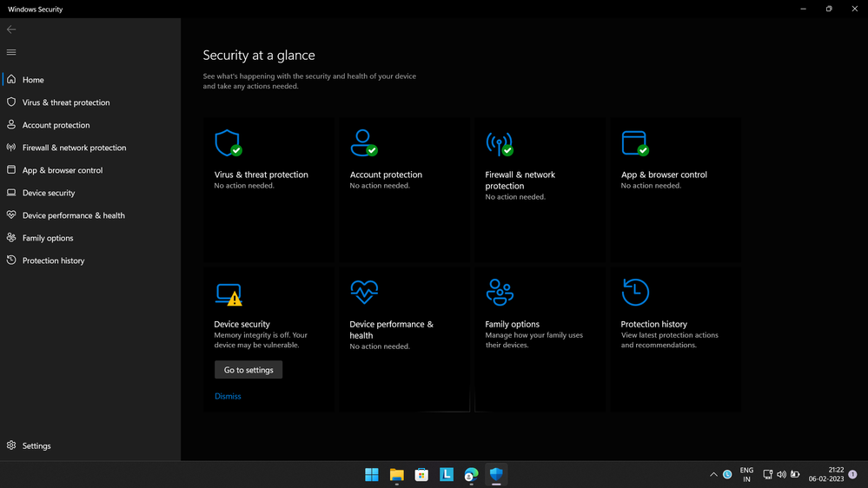Click the people icon beside Family options in sidebar
The height and width of the screenshot is (488, 868).
coord(11,237)
